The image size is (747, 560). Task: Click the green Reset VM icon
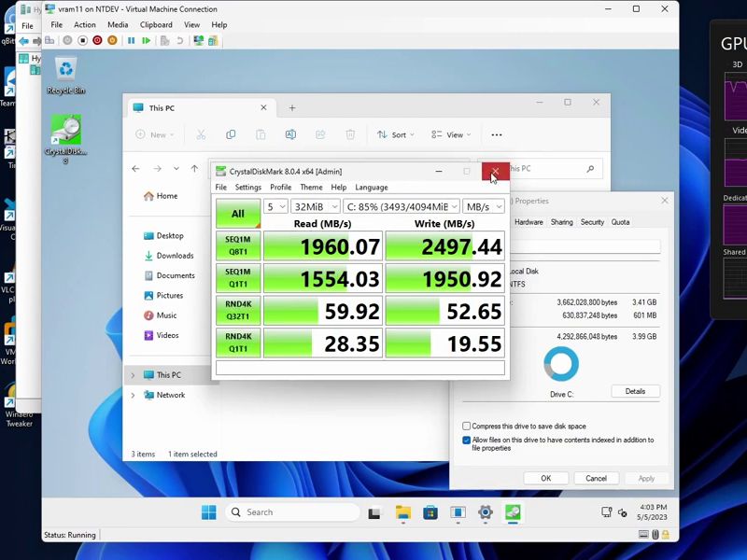point(147,40)
